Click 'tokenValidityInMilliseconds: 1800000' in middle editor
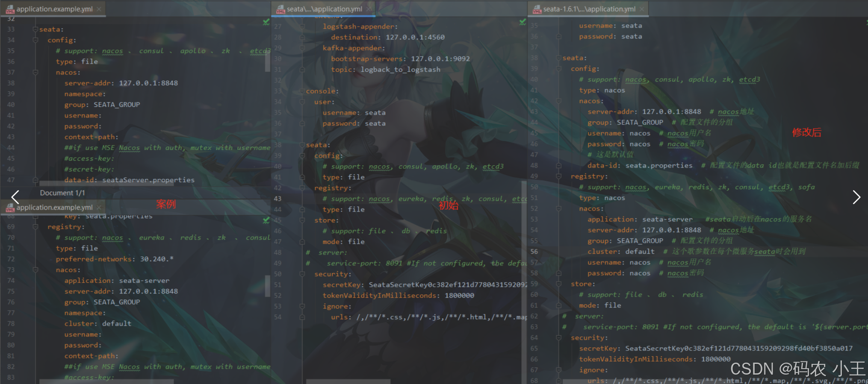The image size is (868, 384). click(x=399, y=296)
